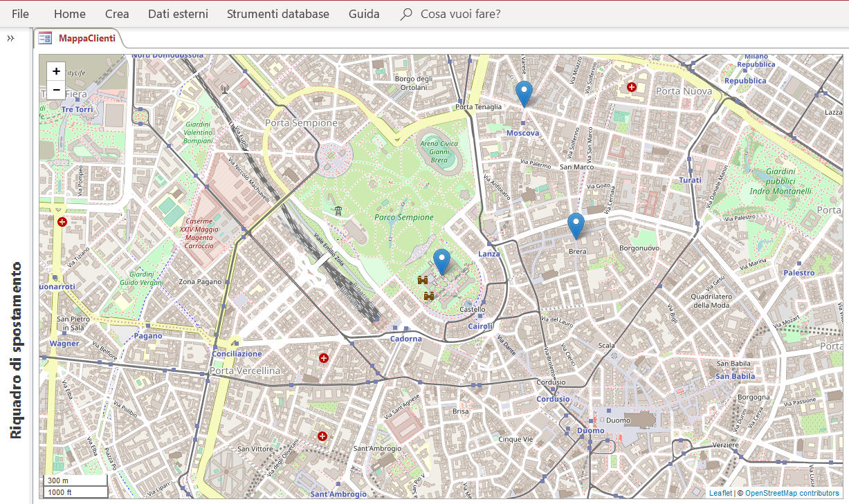The width and height of the screenshot is (849, 504).
Task: Open the Guida ribbon tab
Action: coord(364,14)
